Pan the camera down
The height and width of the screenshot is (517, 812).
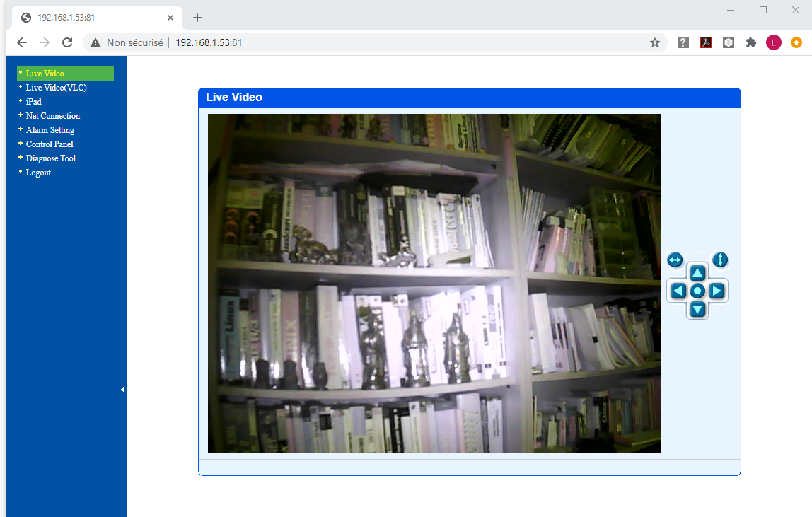coord(697,309)
